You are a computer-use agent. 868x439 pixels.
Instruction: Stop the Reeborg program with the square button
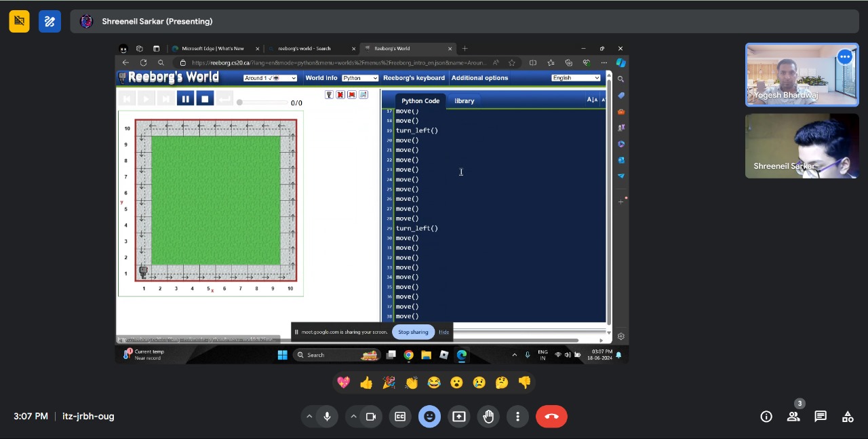point(205,99)
